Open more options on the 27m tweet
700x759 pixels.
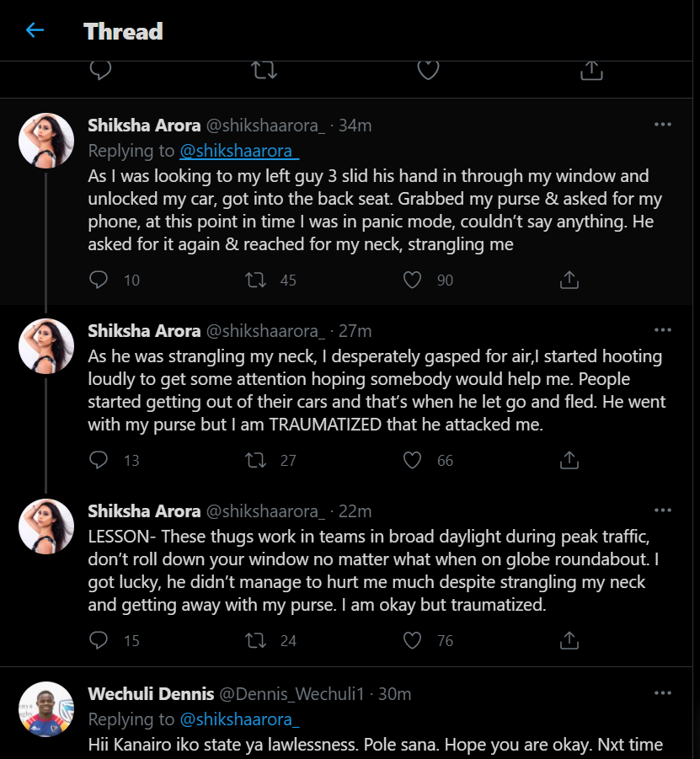(x=663, y=330)
